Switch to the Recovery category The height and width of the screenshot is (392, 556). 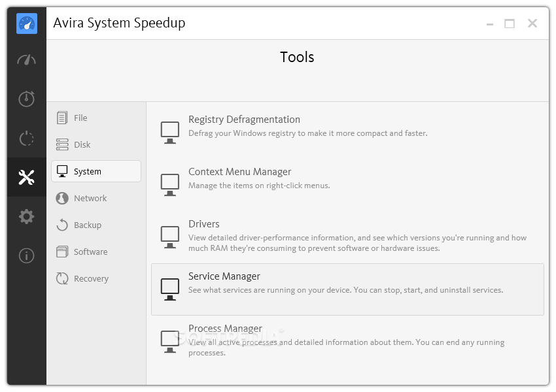91,279
